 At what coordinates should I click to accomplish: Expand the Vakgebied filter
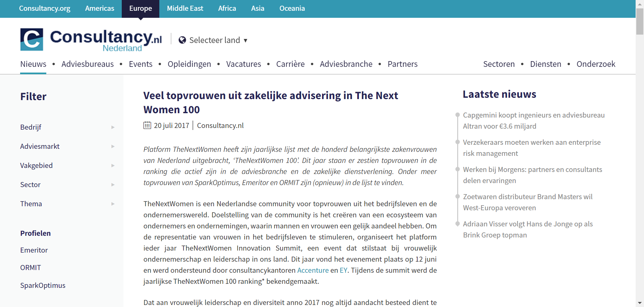(67, 166)
